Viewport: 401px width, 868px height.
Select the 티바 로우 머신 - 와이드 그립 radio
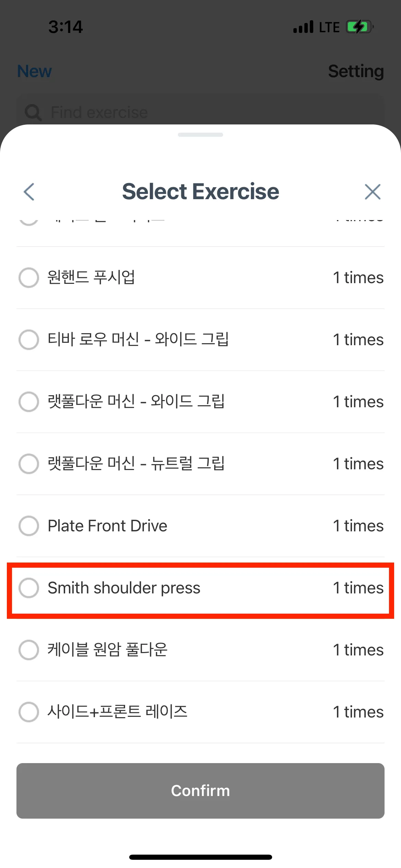(29, 340)
